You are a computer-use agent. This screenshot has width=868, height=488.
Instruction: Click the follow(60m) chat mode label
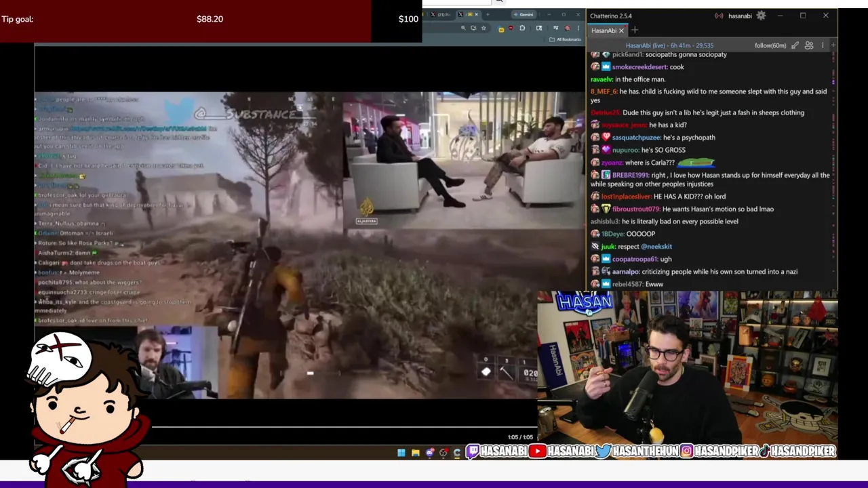coord(770,45)
